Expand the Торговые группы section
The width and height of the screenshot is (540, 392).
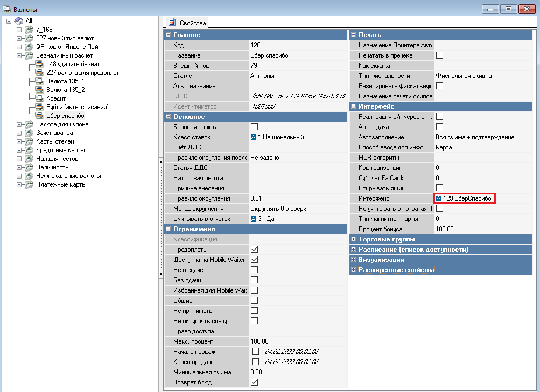353,239
